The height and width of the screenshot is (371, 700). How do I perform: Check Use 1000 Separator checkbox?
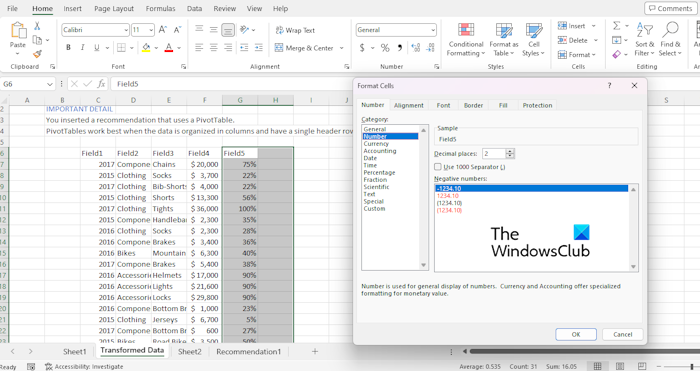438,167
